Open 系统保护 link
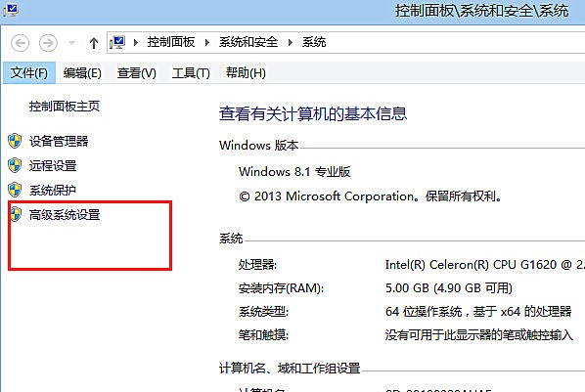Image resolution: width=585 pixels, height=392 pixels. coord(53,191)
